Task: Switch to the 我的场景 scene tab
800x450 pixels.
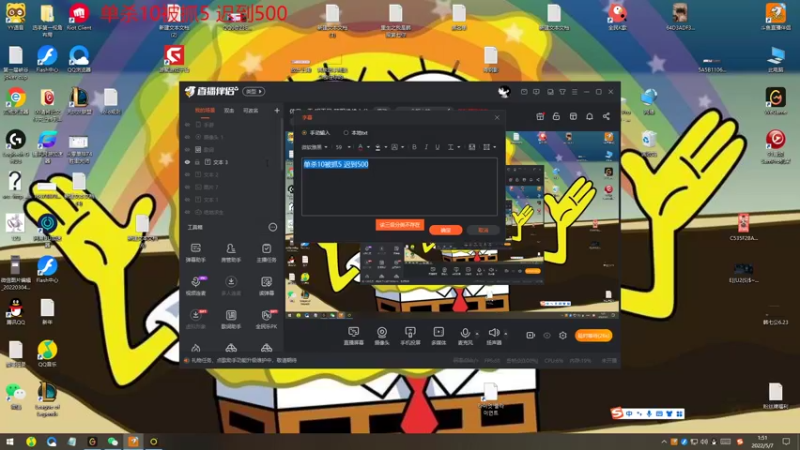Action: pos(205,110)
